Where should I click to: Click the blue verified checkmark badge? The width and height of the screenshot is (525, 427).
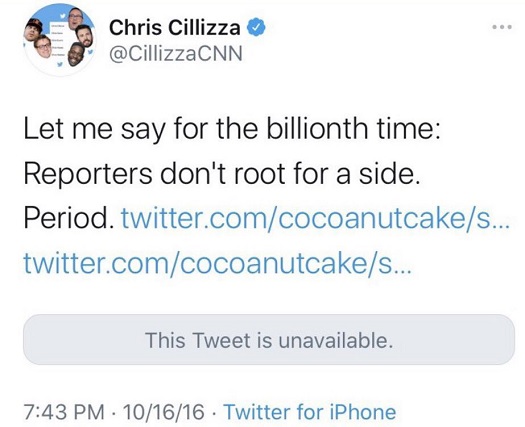coord(256,27)
